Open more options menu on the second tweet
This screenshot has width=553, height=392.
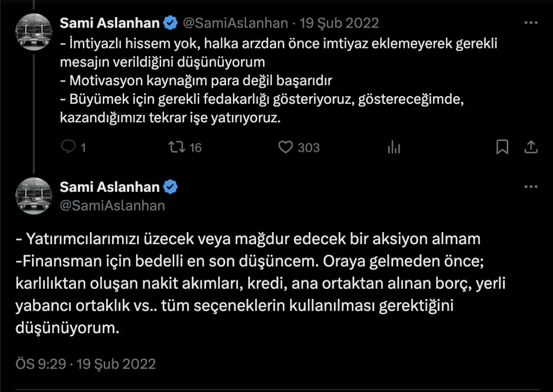click(531, 187)
